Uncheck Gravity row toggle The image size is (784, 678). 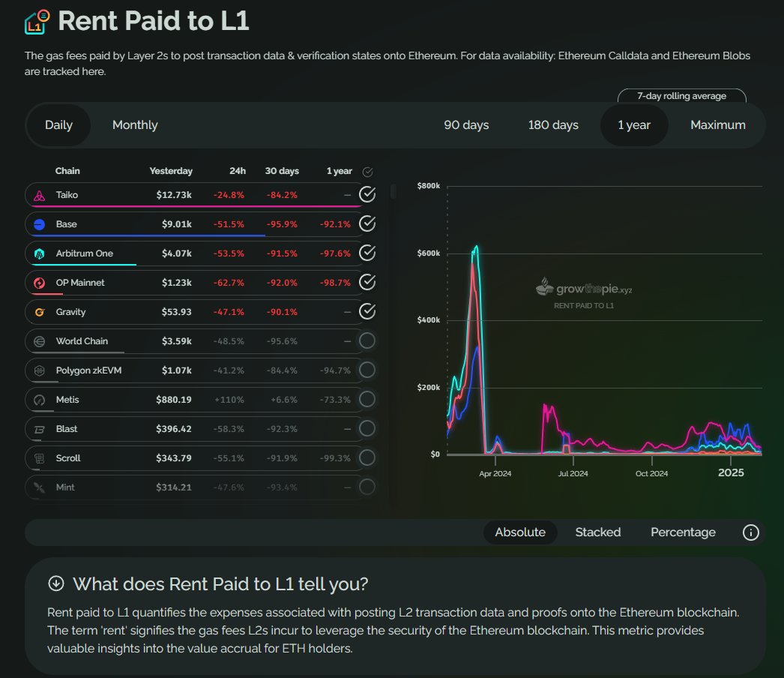(367, 311)
